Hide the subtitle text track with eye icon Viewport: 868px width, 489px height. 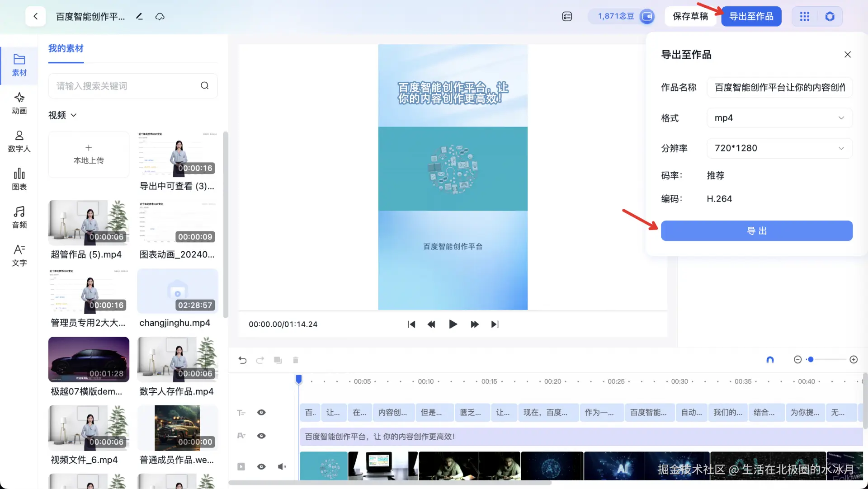click(x=261, y=412)
